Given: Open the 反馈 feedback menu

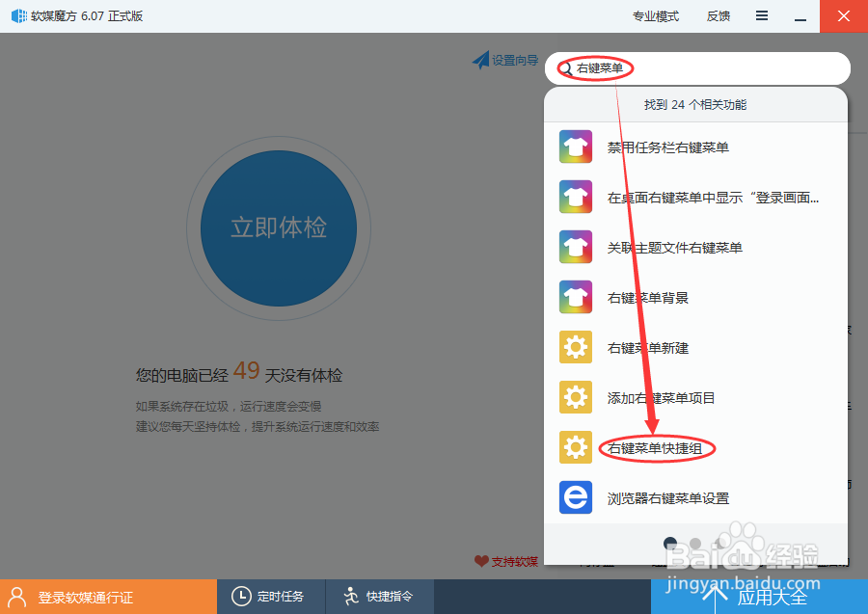Looking at the screenshot, I should [x=718, y=15].
